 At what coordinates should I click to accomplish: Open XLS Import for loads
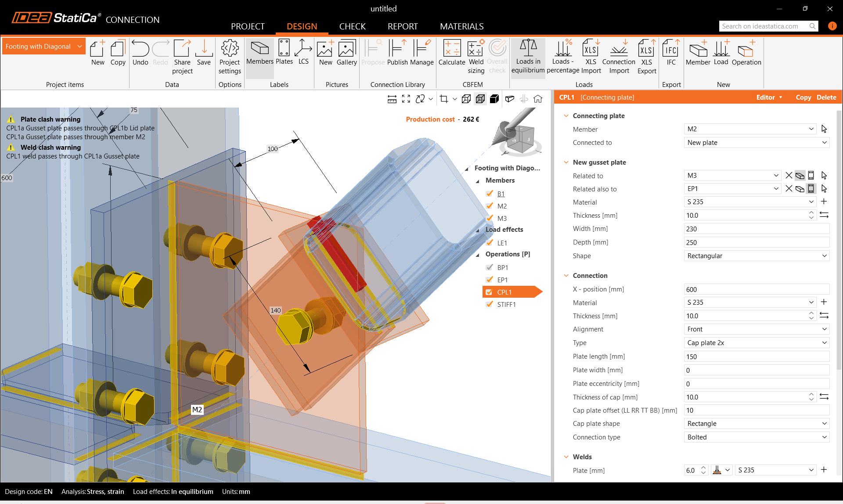(591, 57)
